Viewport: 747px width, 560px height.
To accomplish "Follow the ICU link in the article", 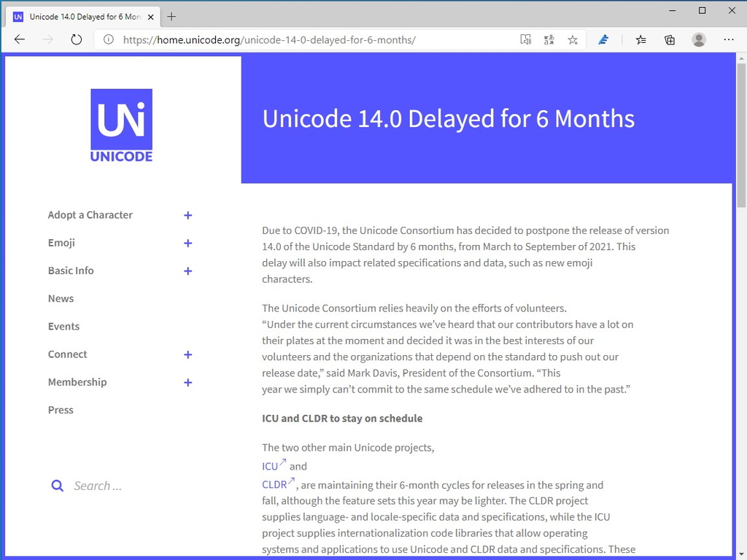I will pos(271,466).
